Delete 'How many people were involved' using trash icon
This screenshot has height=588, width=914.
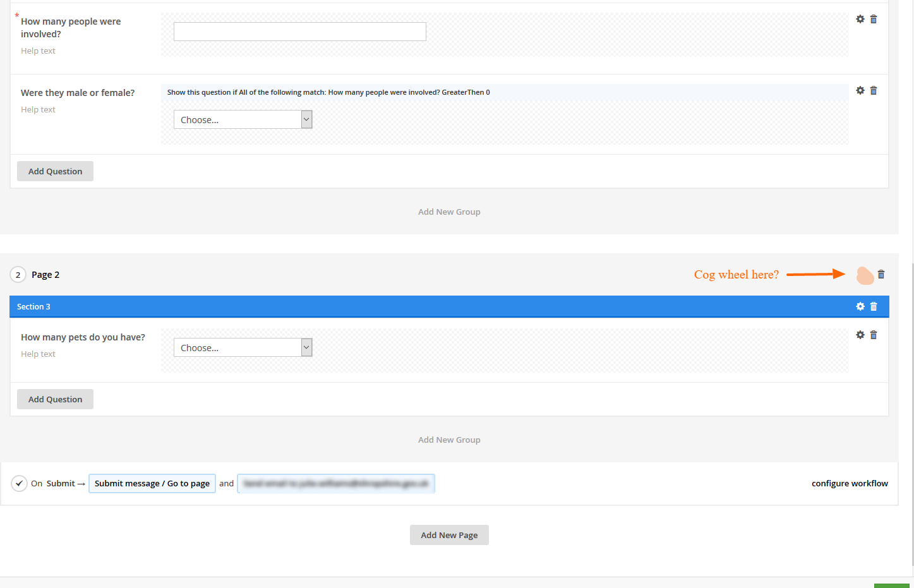point(874,19)
